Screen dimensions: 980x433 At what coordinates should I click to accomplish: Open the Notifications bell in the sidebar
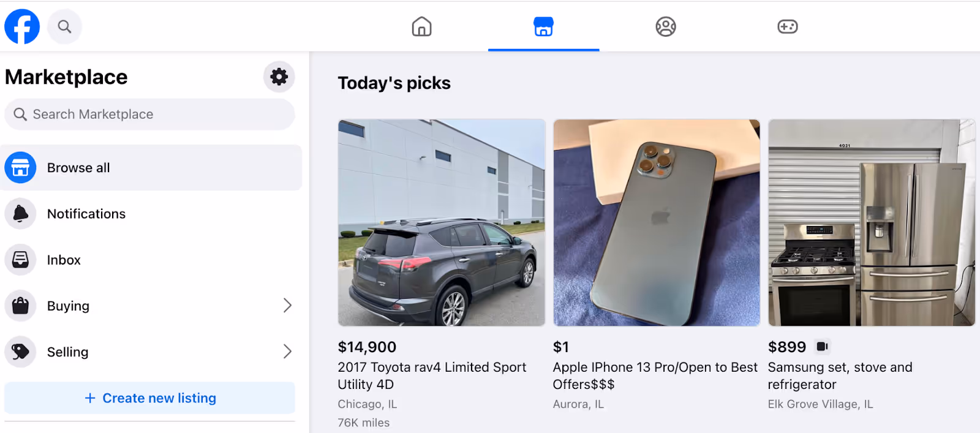click(20, 213)
